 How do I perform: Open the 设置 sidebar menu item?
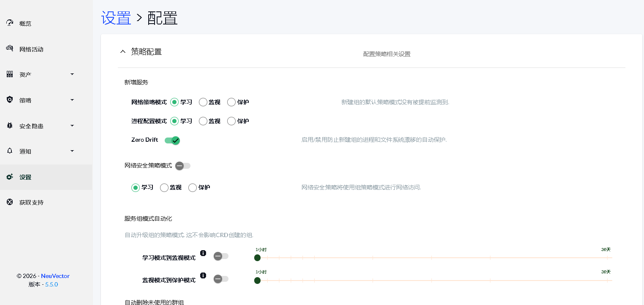click(25, 177)
